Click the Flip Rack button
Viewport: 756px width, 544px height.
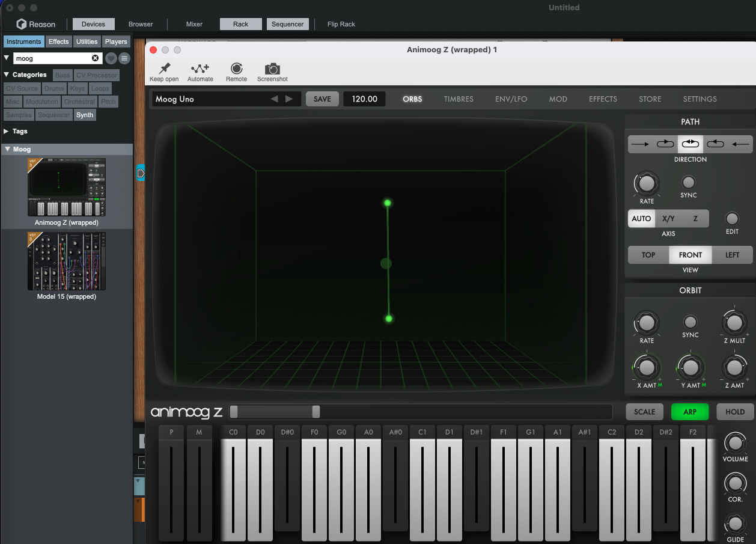[x=341, y=24]
